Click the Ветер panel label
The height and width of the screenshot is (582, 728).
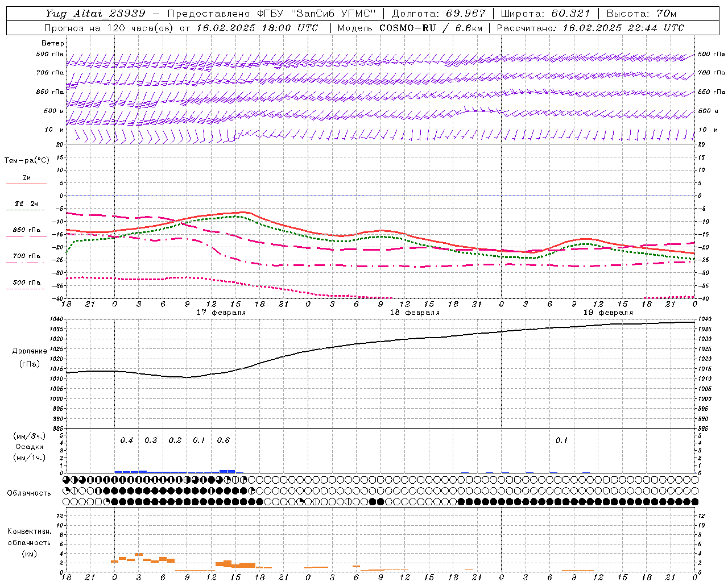[x=53, y=43]
